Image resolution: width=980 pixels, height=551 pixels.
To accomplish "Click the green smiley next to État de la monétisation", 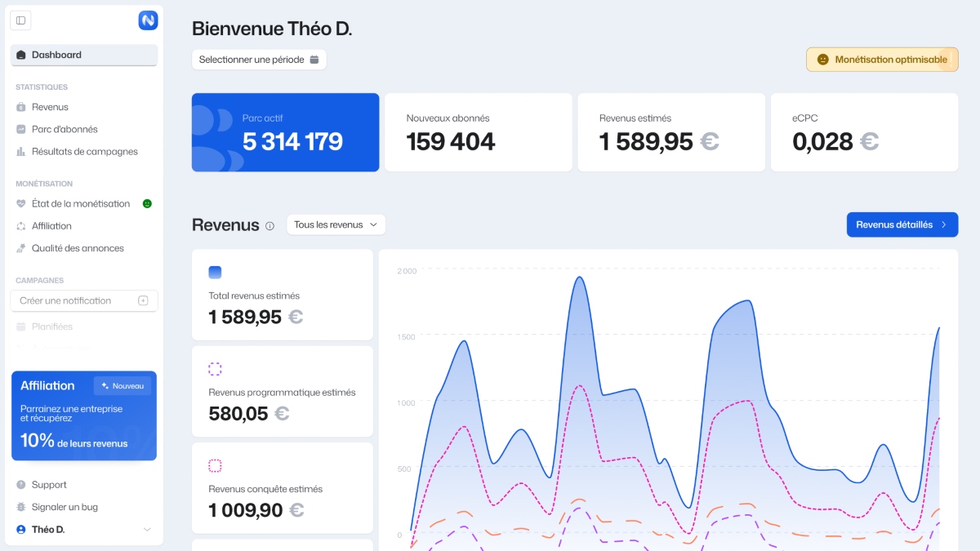I will click(147, 203).
